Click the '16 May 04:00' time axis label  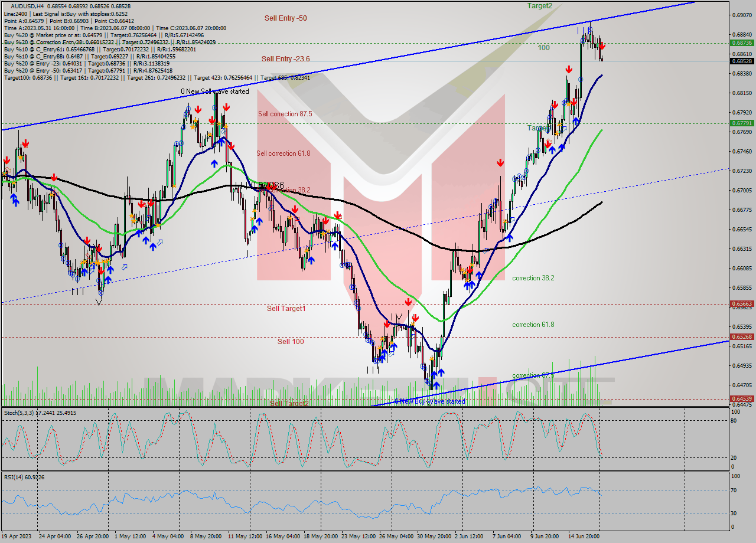[x=282, y=537]
